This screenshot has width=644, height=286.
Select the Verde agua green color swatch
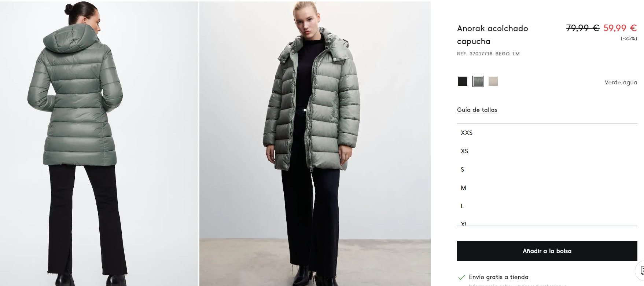coord(478,81)
